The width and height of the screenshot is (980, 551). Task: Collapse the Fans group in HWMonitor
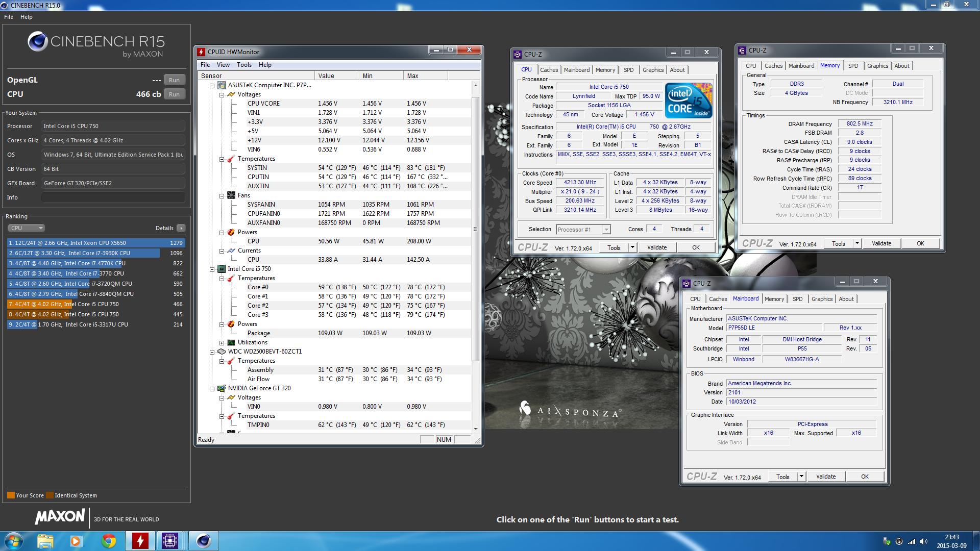(x=222, y=196)
